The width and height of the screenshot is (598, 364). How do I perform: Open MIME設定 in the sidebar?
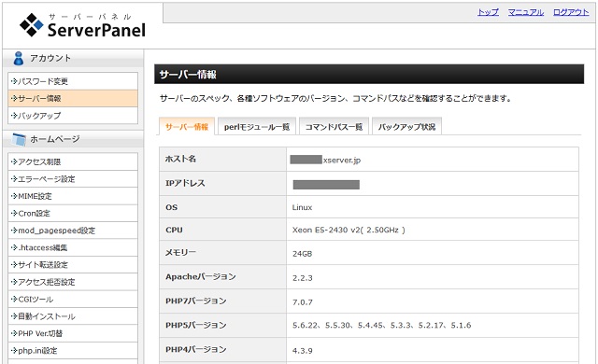(73, 196)
